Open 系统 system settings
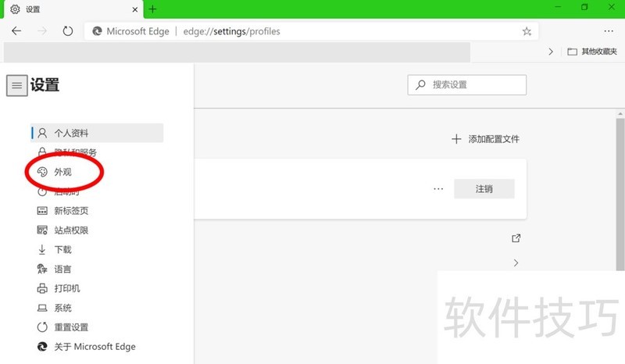Image resolution: width=625 pixels, height=364 pixels. point(62,308)
